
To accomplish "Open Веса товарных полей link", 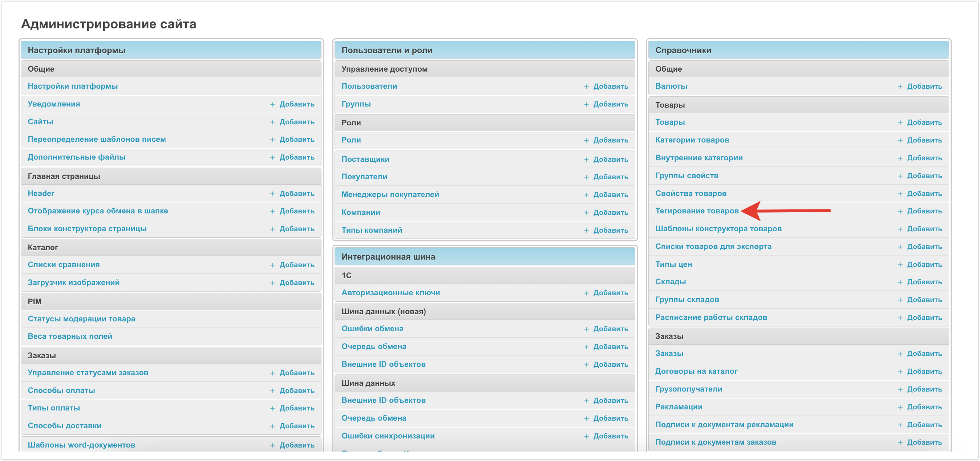I will pos(70,336).
